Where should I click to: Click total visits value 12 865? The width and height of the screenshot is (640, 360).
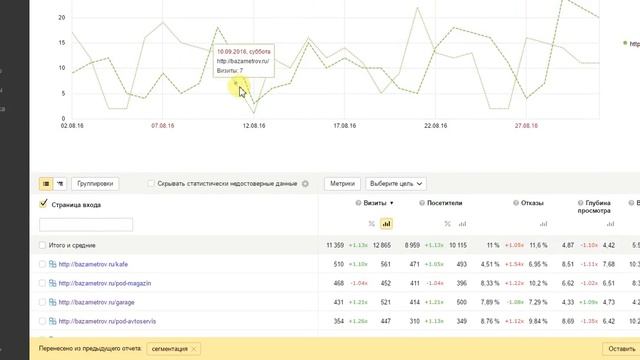[x=382, y=245]
